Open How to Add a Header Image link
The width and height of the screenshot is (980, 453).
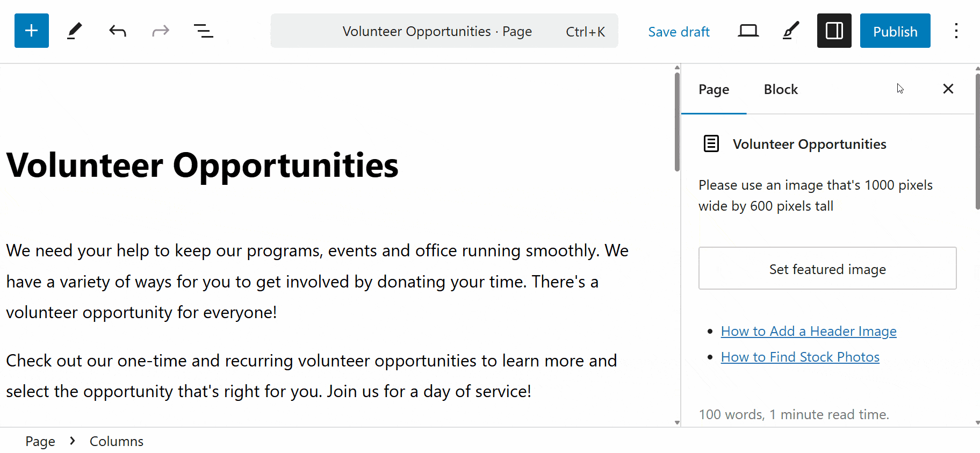click(808, 331)
